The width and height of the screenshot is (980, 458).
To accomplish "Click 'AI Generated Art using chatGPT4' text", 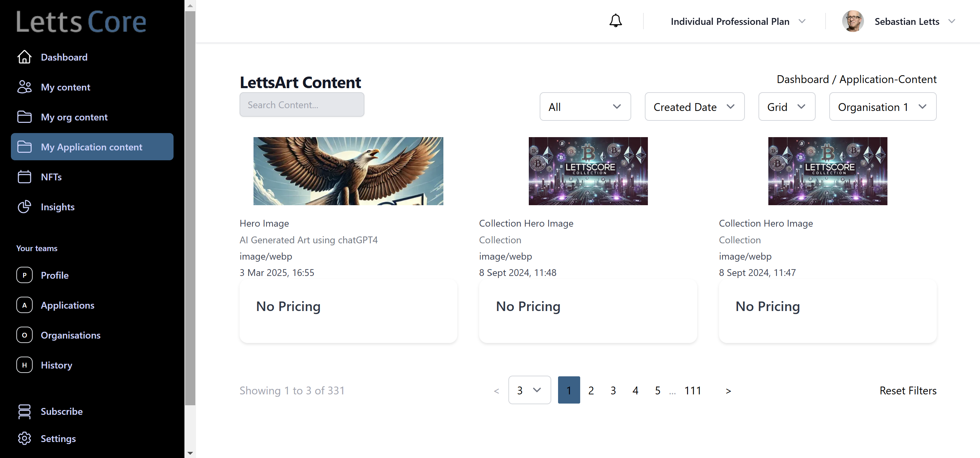I will (309, 240).
